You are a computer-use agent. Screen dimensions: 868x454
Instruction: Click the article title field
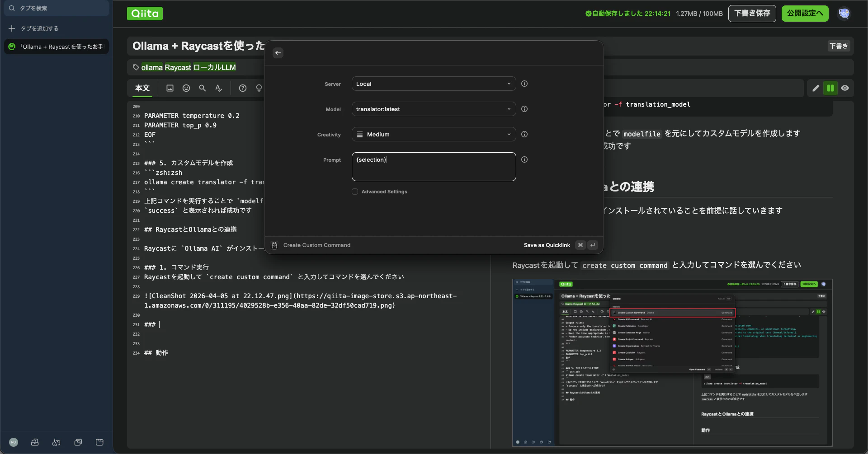point(198,46)
